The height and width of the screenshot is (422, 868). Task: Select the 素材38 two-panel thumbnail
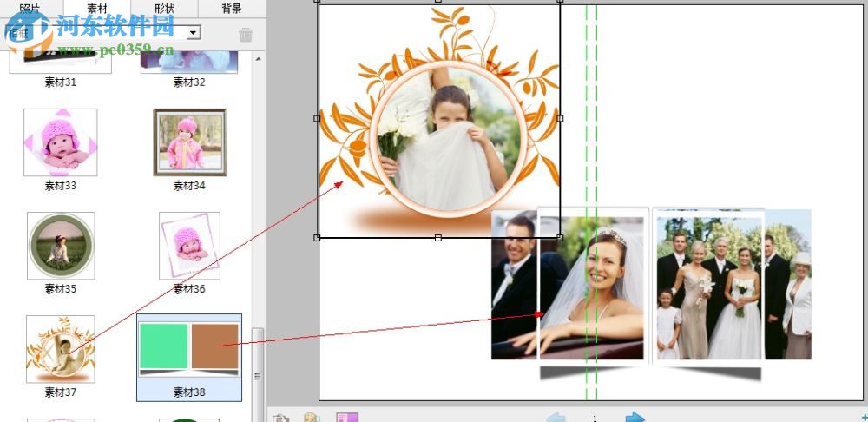(x=189, y=349)
